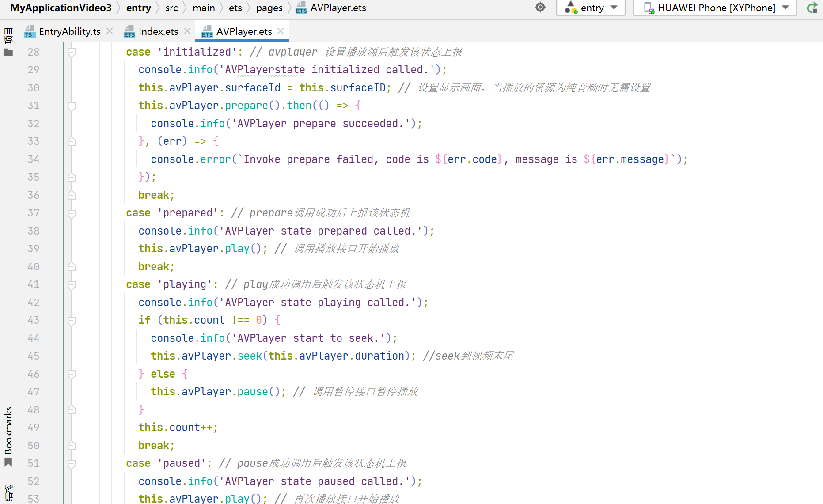Click 'console.error' call on line 34
Screen dimensions: 823x504
pos(191,159)
